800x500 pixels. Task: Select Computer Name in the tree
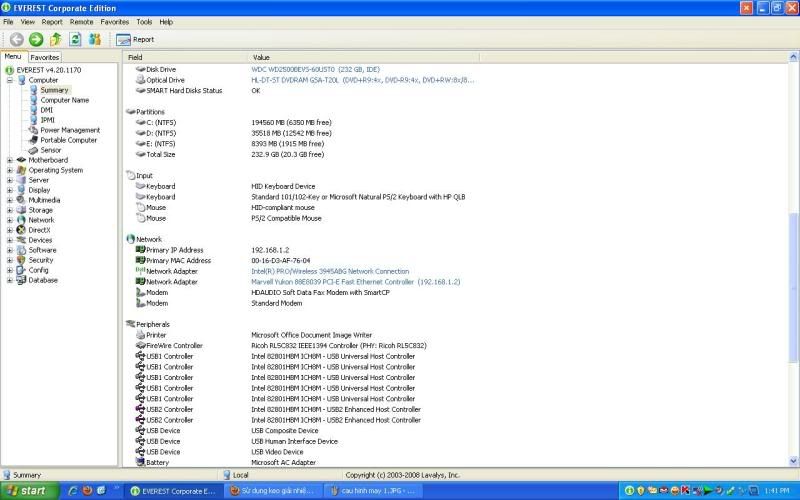point(65,100)
